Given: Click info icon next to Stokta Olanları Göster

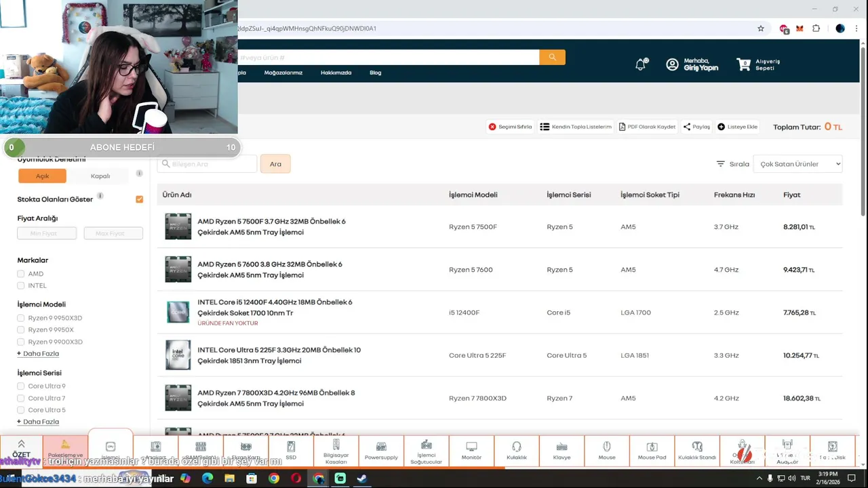Looking at the screenshot, I should [x=100, y=196].
